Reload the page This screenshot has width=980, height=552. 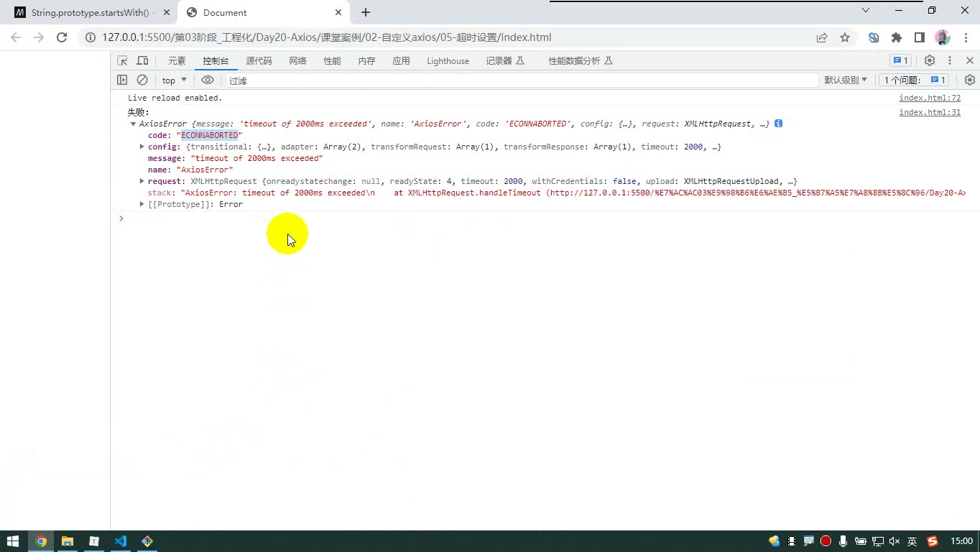62,37
